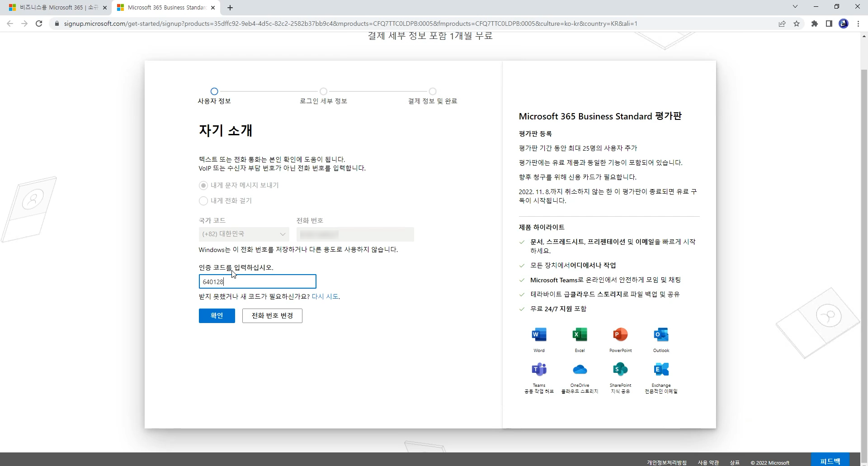868x466 pixels.
Task: Open the 사용 약관 footer link
Action: pos(708,462)
